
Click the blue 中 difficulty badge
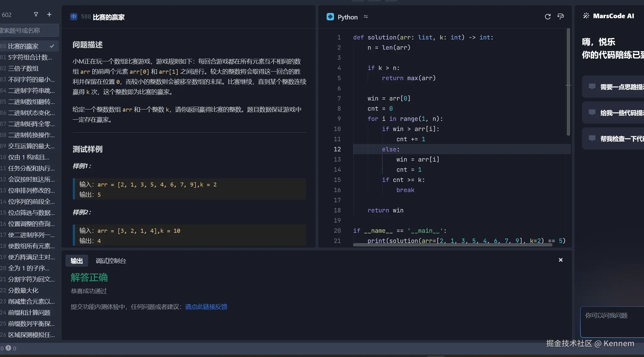74,17
